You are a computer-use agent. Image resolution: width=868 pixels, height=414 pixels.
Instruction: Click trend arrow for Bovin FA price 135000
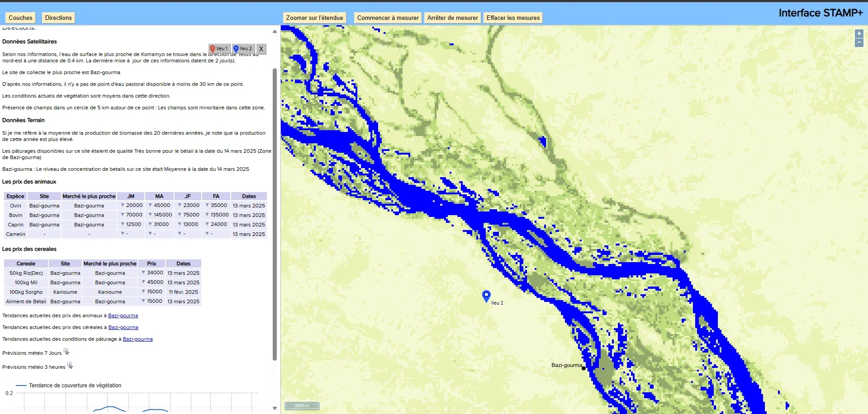coord(207,215)
